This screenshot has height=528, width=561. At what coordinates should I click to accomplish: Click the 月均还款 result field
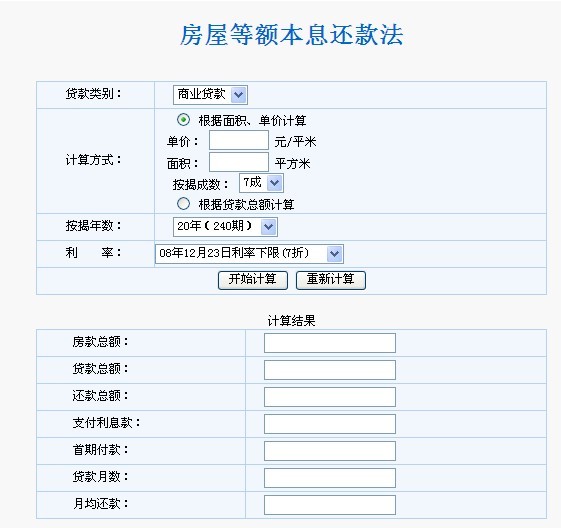click(330, 505)
